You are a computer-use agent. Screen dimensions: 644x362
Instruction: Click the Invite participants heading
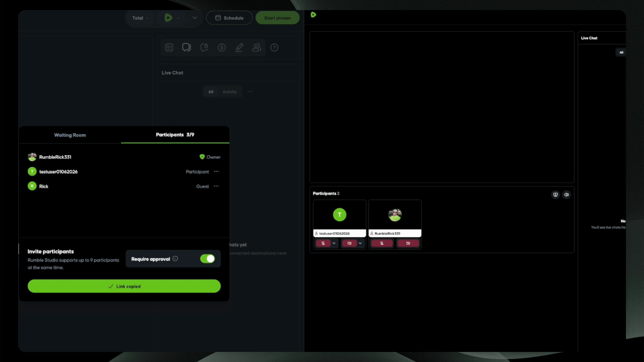51,251
